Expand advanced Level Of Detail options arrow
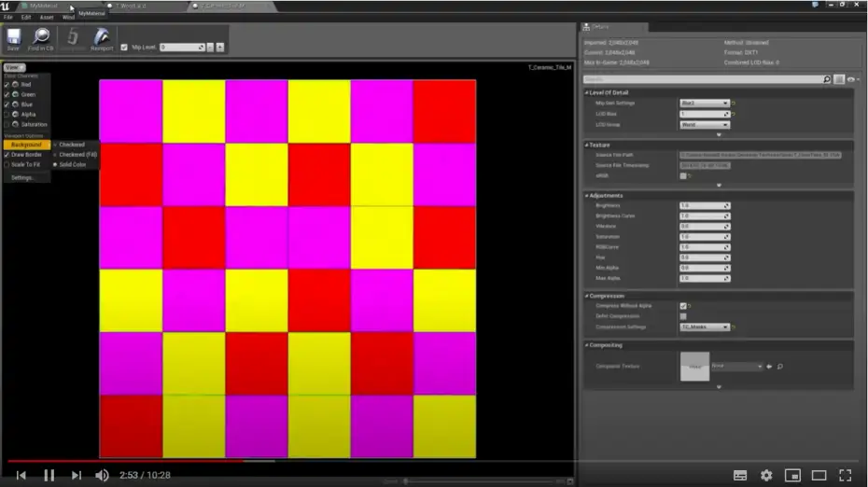This screenshot has height=487, width=868. click(x=719, y=135)
